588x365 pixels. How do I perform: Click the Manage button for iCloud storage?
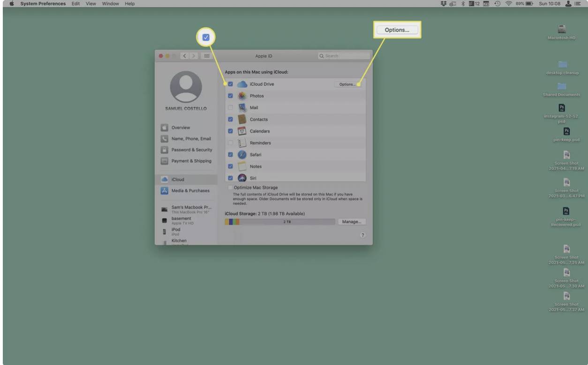pyautogui.click(x=352, y=221)
